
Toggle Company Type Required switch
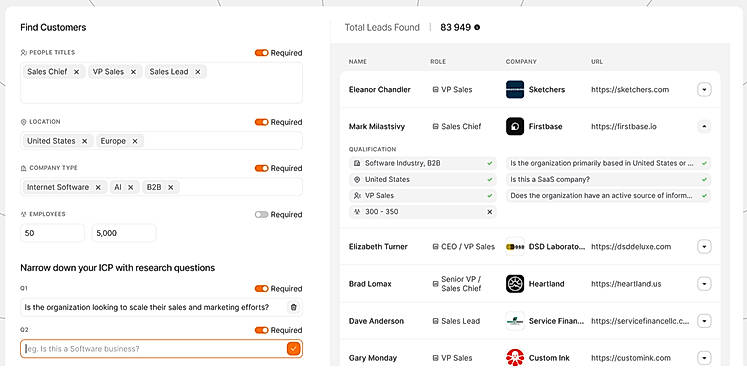pos(262,168)
